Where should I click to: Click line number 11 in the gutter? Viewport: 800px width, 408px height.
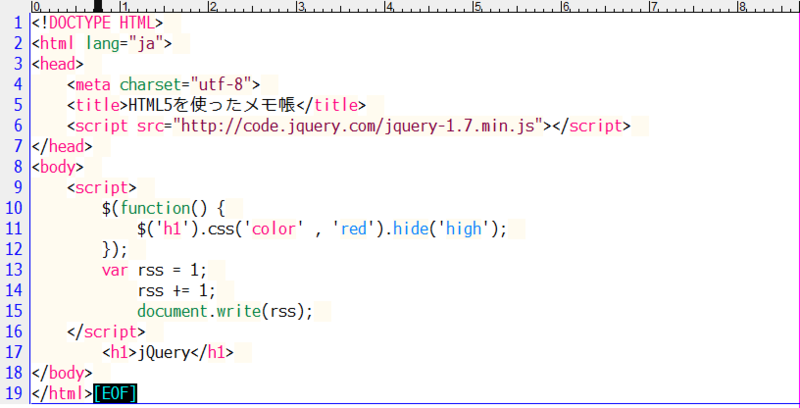14,229
